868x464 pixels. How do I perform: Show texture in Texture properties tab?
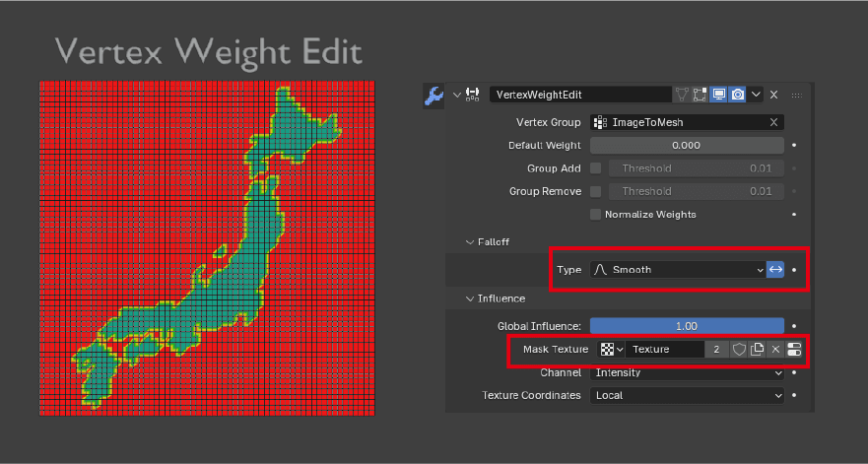point(794,350)
